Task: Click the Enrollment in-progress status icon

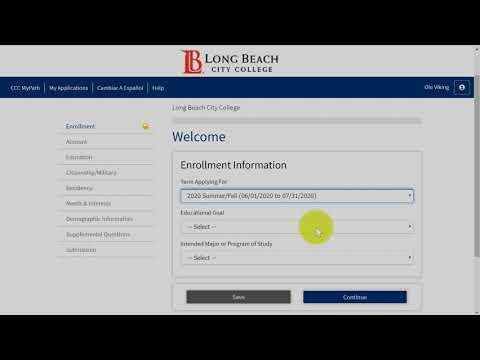Action: click(x=146, y=126)
